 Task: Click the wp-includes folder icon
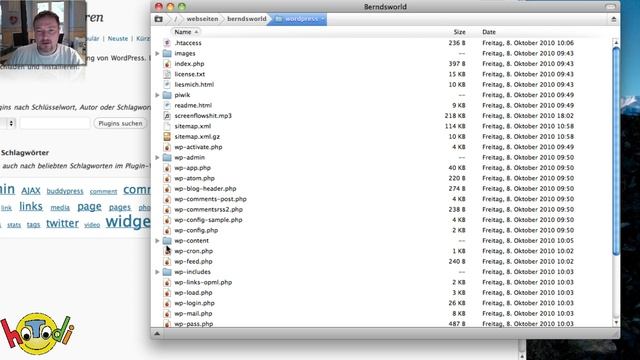point(167,272)
